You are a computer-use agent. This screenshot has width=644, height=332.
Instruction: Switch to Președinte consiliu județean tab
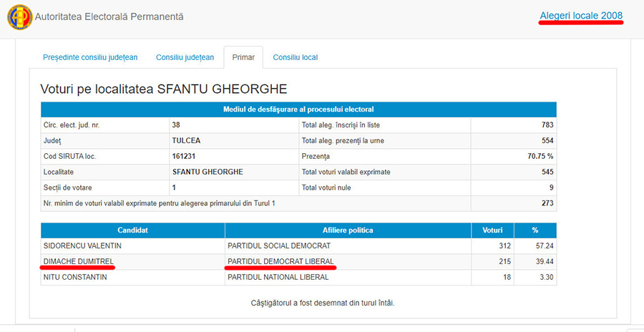pos(90,57)
